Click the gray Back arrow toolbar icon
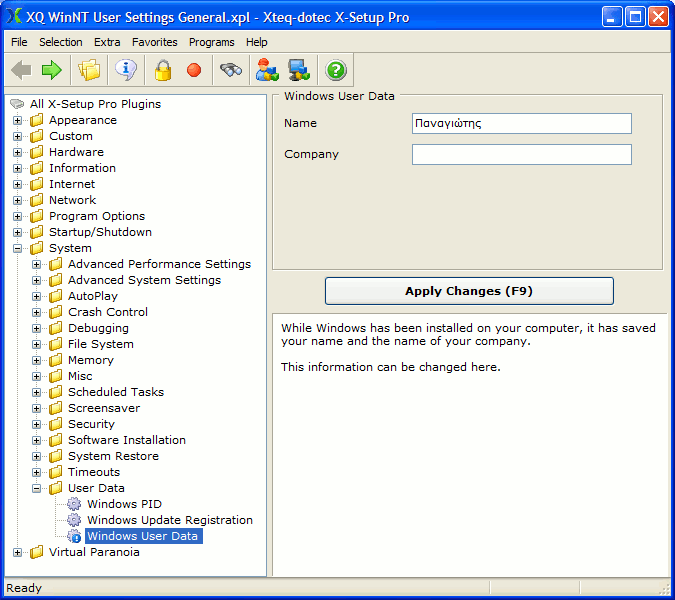The image size is (675, 600). coord(21,70)
